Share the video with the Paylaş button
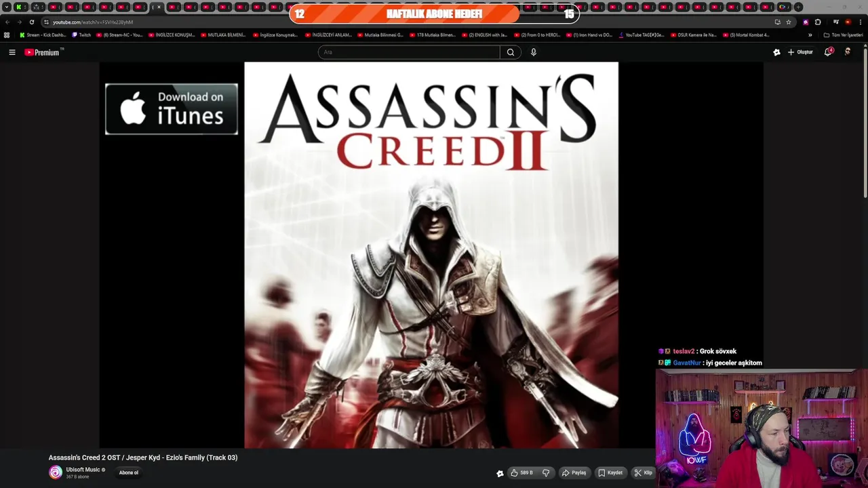 [574, 472]
